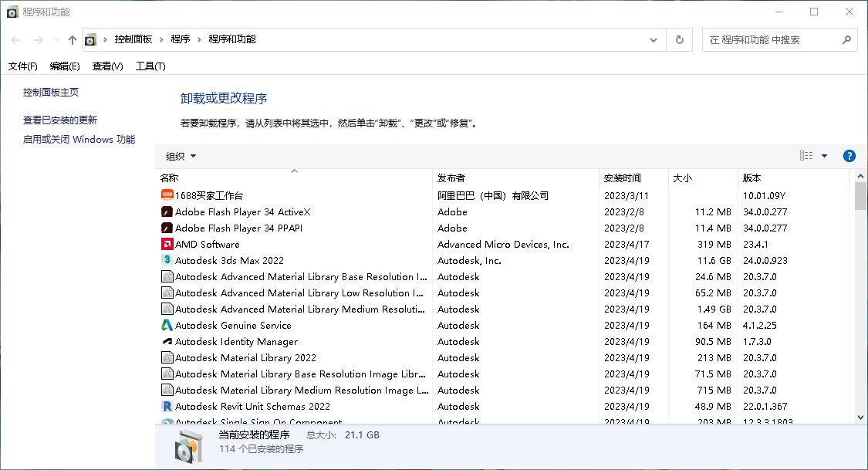This screenshot has width=868, height=470.
Task: Open the 查看 menu
Action: coord(106,66)
